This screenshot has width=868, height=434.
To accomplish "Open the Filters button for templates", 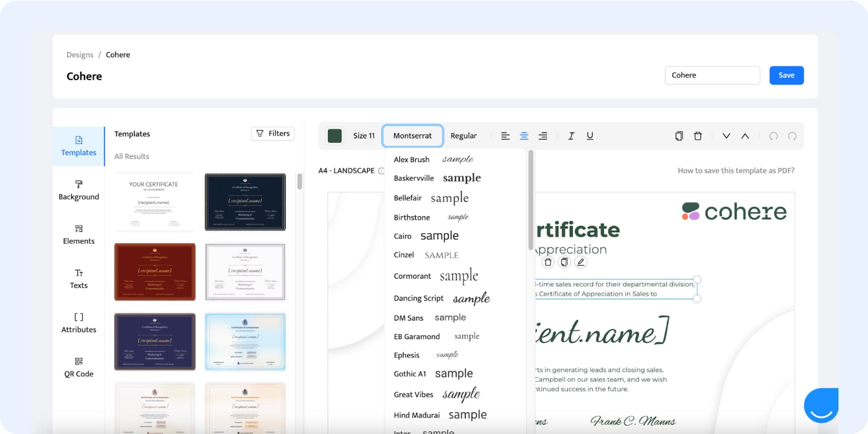I will [273, 134].
